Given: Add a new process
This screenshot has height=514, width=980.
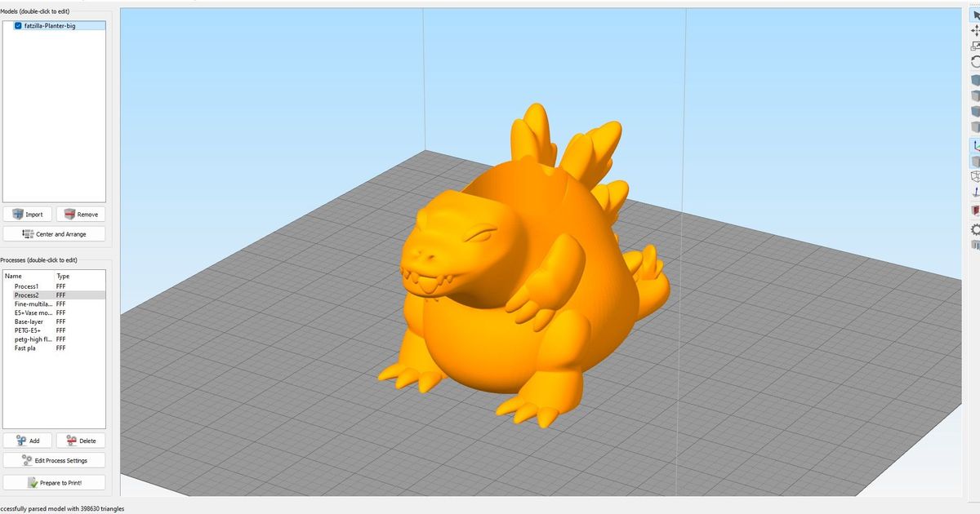Looking at the screenshot, I should [28, 440].
